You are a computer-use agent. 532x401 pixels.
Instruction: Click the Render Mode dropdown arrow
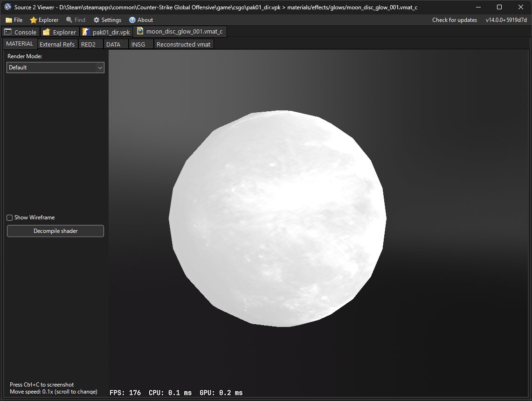pos(100,68)
